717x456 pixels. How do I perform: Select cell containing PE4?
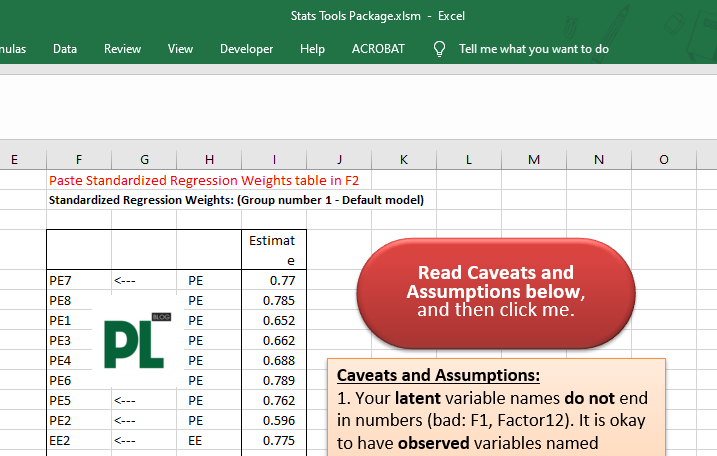tap(79, 360)
